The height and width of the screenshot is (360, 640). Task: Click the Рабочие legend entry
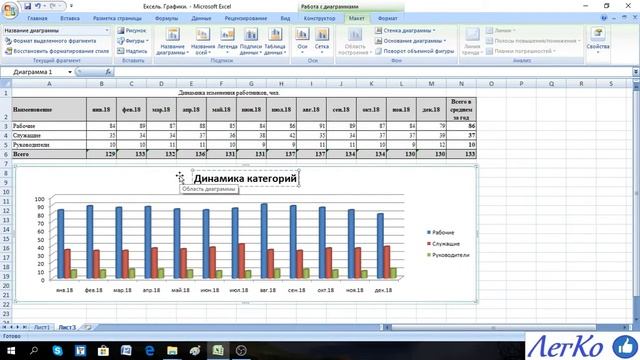point(441,232)
